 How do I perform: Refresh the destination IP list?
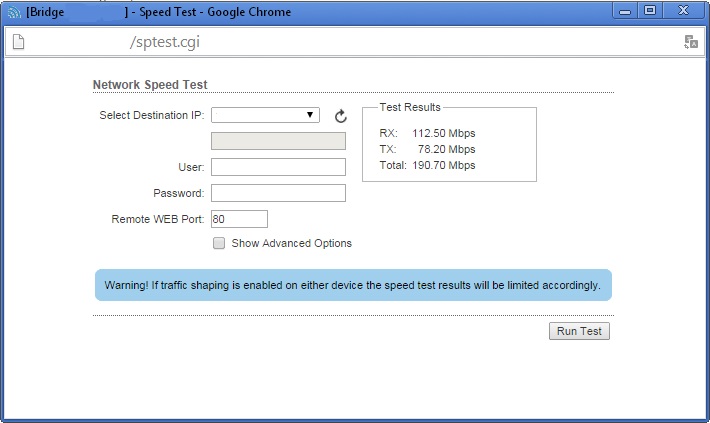340,116
